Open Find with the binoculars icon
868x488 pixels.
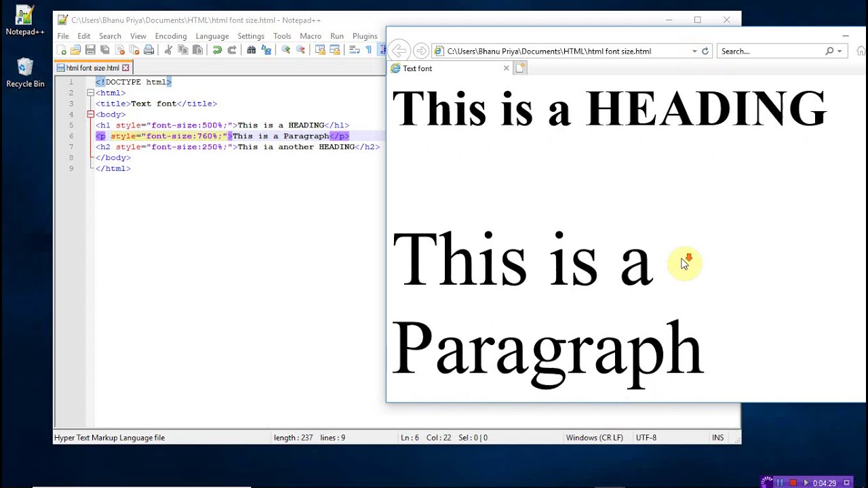pos(252,50)
